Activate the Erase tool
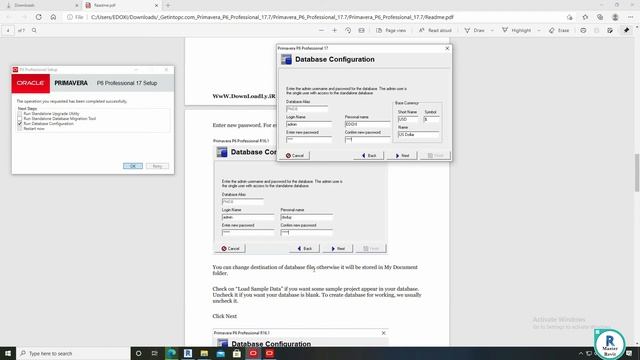640x360 pixels. click(559, 30)
